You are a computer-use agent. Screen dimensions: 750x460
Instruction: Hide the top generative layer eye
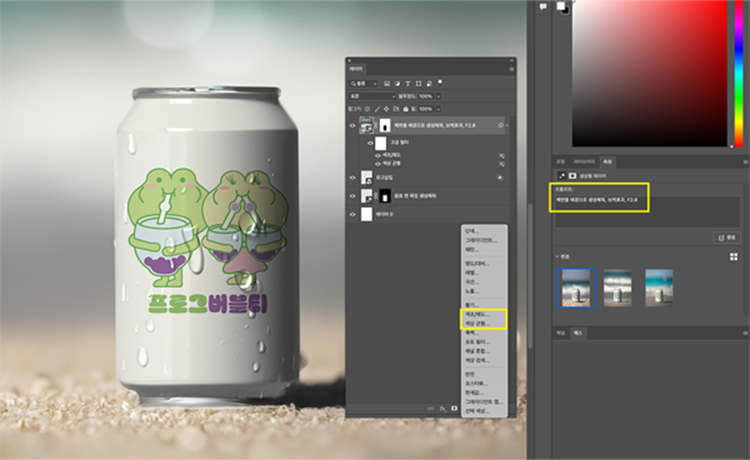click(x=353, y=126)
